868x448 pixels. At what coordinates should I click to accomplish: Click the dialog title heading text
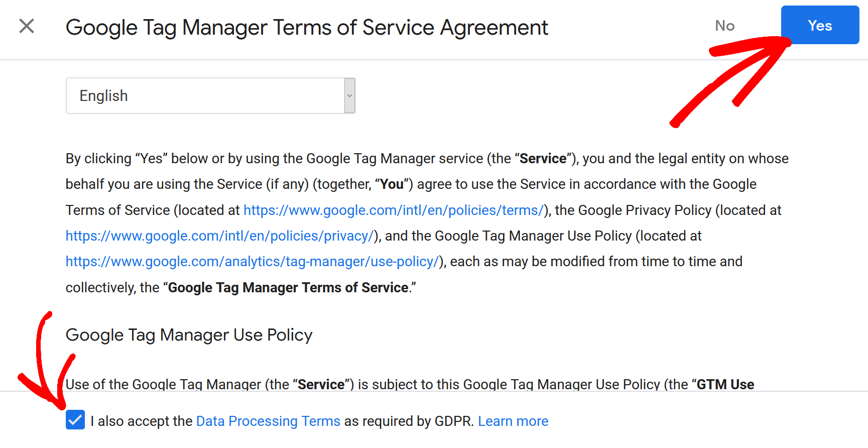pyautogui.click(x=307, y=28)
